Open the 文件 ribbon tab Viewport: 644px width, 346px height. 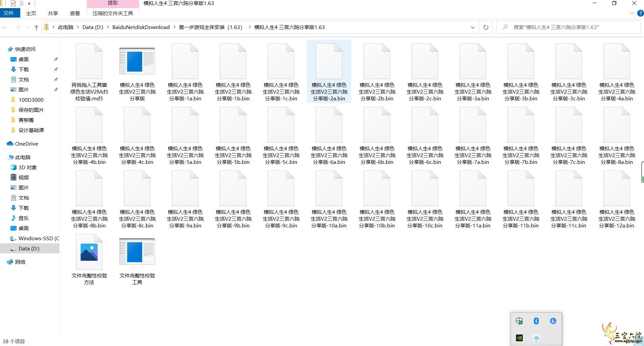[9, 13]
